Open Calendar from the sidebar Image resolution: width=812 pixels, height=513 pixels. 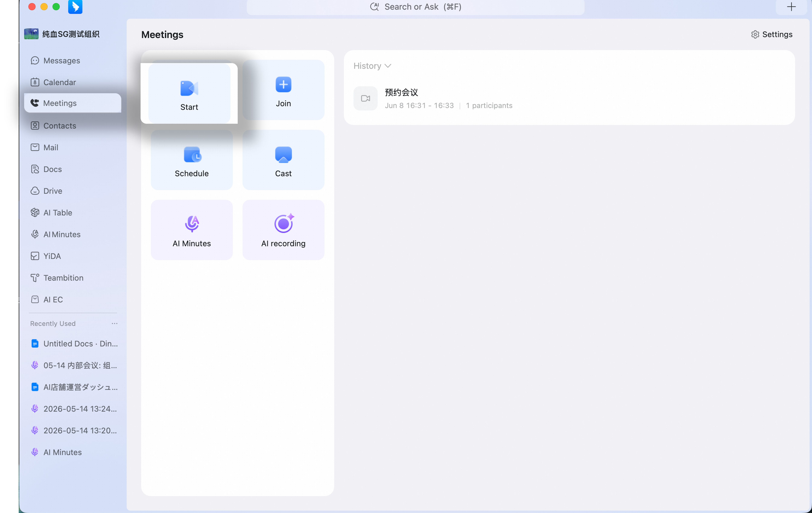pos(73,82)
